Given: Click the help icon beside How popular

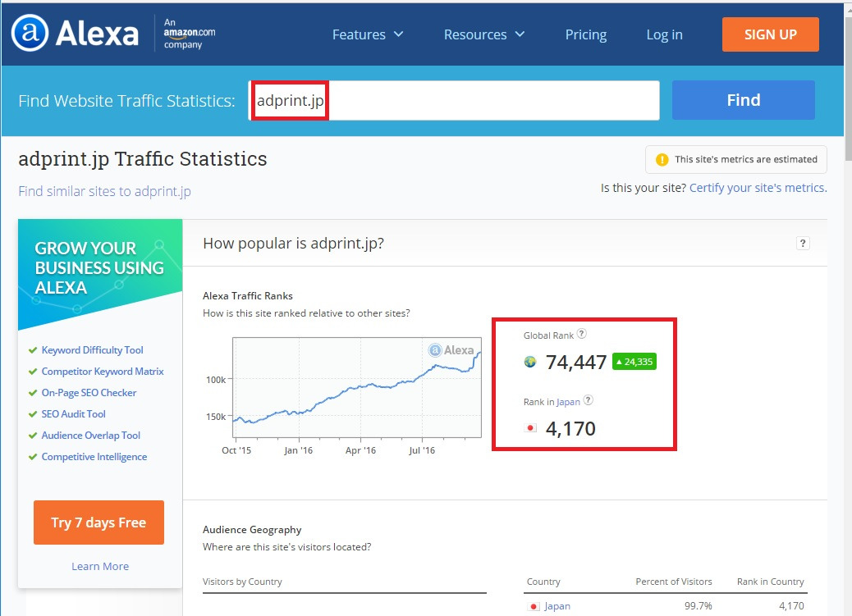Looking at the screenshot, I should [803, 244].
